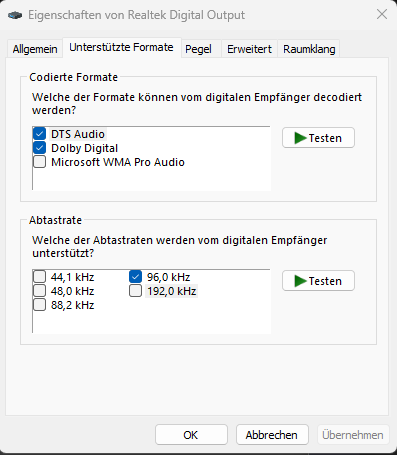Select the Unterstützte Formate tab
The image size is (397, 455).
(121, 47)
